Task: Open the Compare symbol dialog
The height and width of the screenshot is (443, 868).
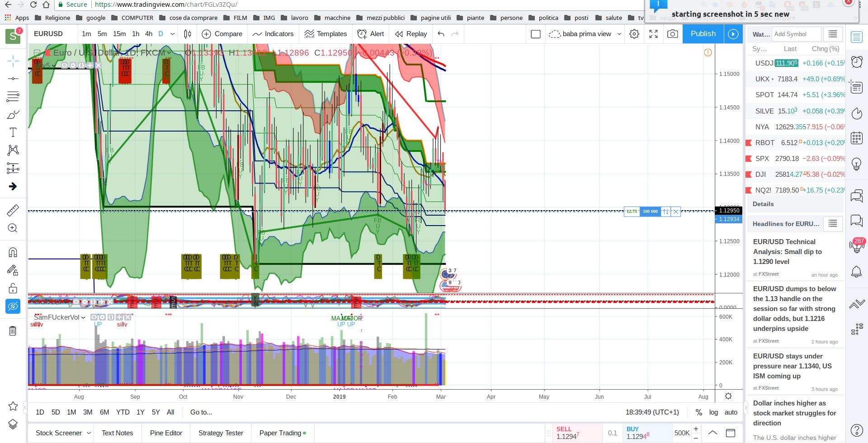Action: tap(222, 34)
